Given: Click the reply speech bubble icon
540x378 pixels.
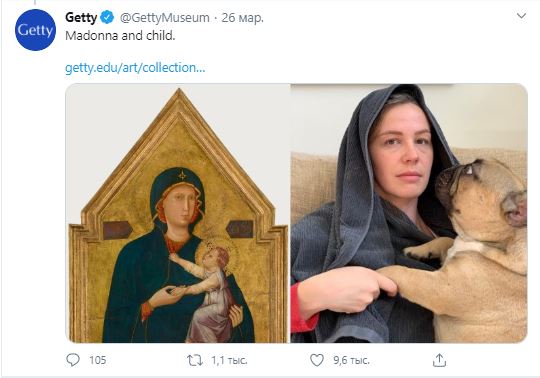Looking at the screenshot, I should 73,360.
